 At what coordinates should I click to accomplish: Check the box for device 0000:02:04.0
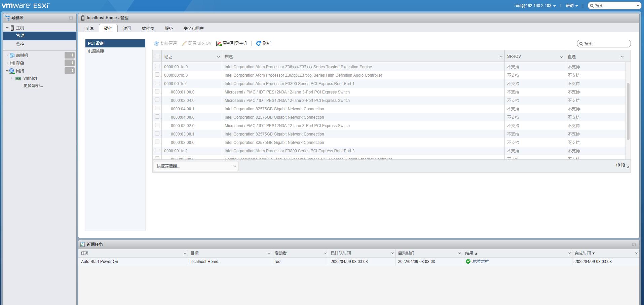coord(157,100)
